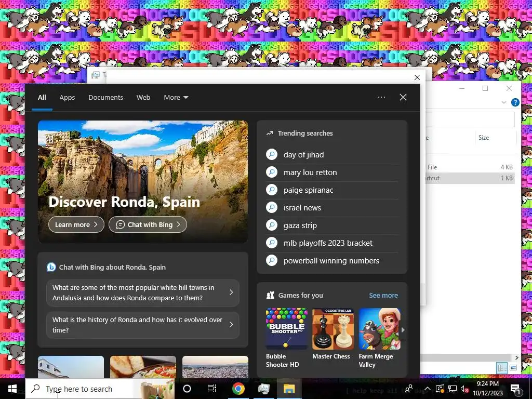Screen dimensions: 532x399
Task: Open the white building photo thumbnail
Action: tap(71, 367)
